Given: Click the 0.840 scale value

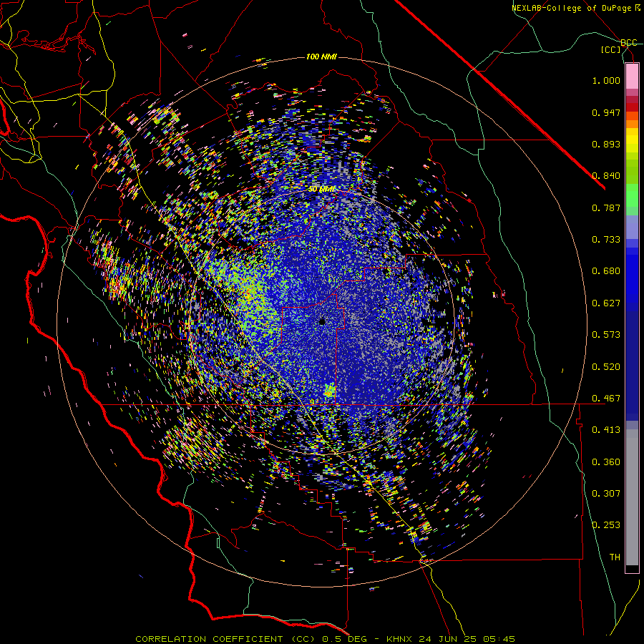Looking at the screenshot, I should (606, 176).
